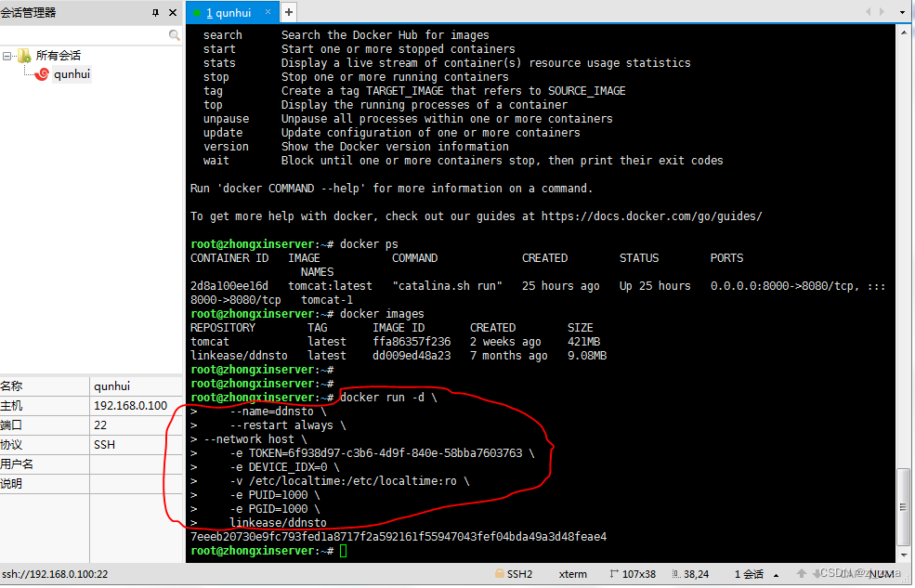Click the 1 会话 status item
Screen dimensions: 915x588
[750, 574]
